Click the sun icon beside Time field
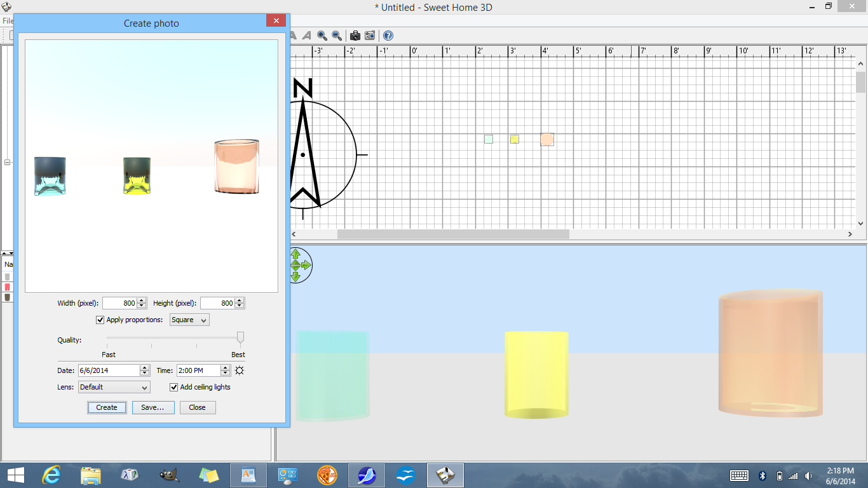The width and height of the screenshot is (868, 488). [240, 370]
